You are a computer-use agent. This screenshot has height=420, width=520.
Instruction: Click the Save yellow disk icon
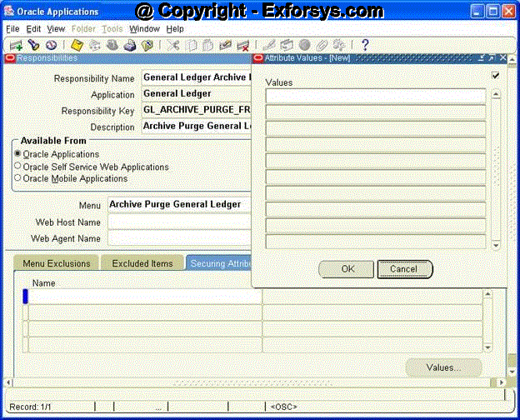pos(77,45)
